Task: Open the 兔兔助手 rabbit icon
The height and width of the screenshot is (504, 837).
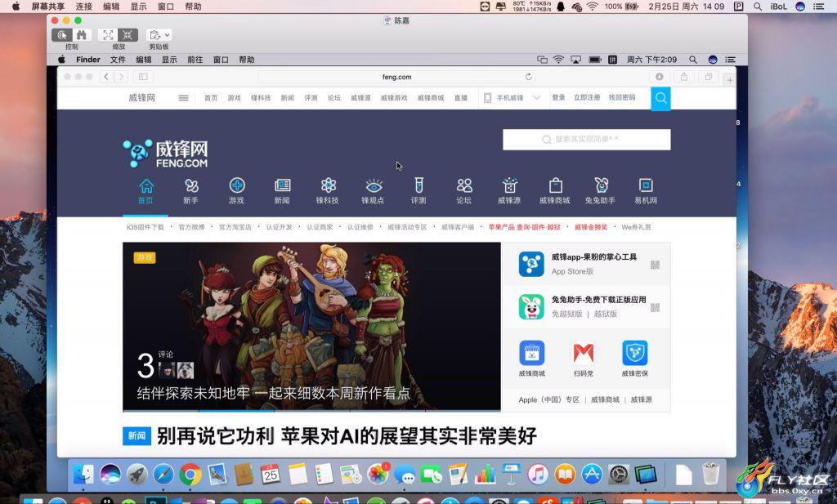Action: tap(601, 191)
